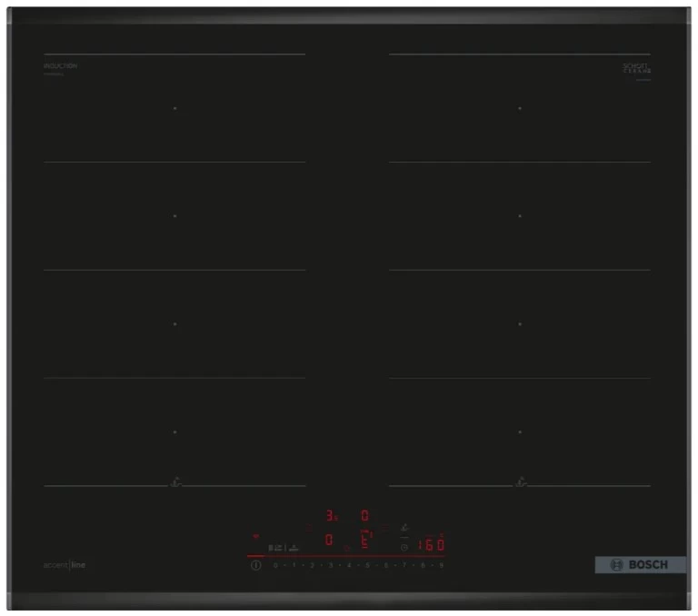Select the front-left zone showing 0
The width and height of the screenshot is (698, 616).
point(329,541)
